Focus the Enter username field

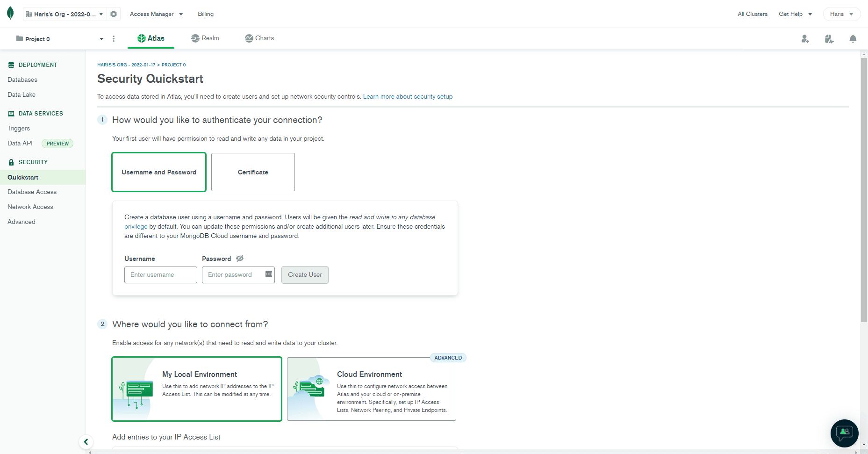pyautogui.click(x=161, y=275)
